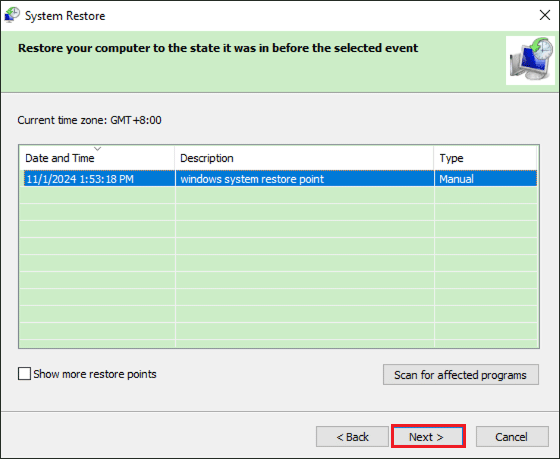Click the System Restore title bar icon
Image resolution: width=560 pixels, height=459 pixels.
[12, 15]
